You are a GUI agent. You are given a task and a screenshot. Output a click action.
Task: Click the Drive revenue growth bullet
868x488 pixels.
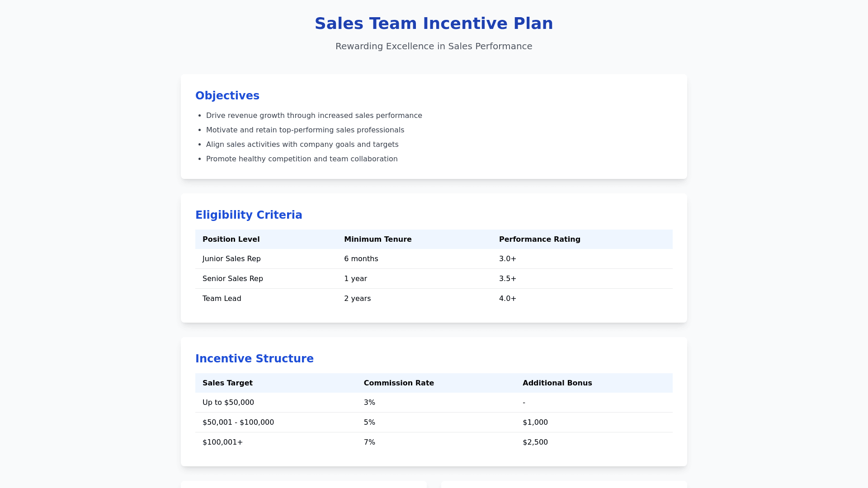tap(314, 116)
